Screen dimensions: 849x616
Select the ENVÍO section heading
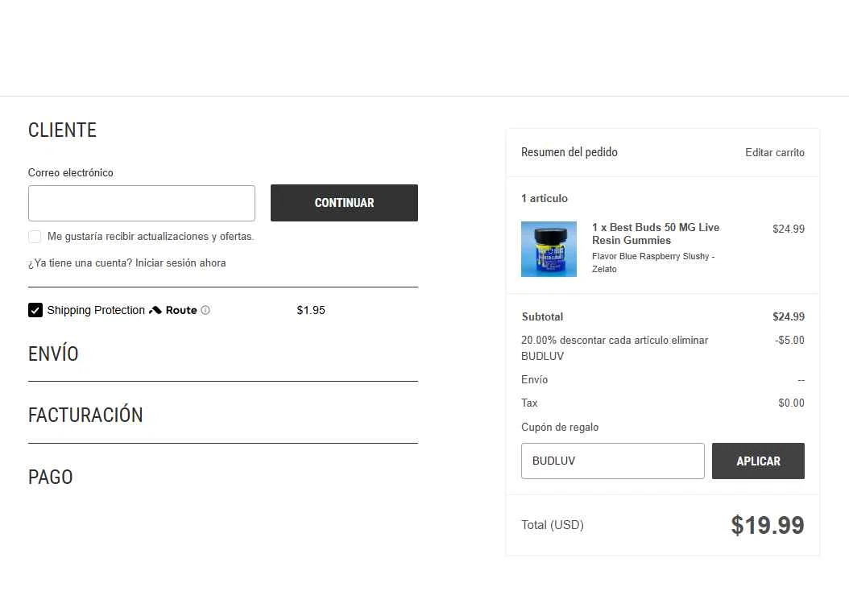click(x=53, y=354)
